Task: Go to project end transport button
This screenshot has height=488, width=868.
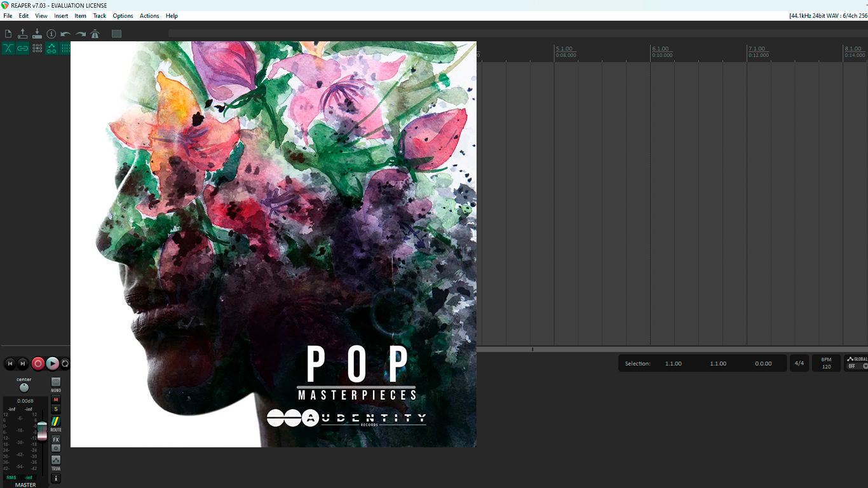Action: [23, 363]
